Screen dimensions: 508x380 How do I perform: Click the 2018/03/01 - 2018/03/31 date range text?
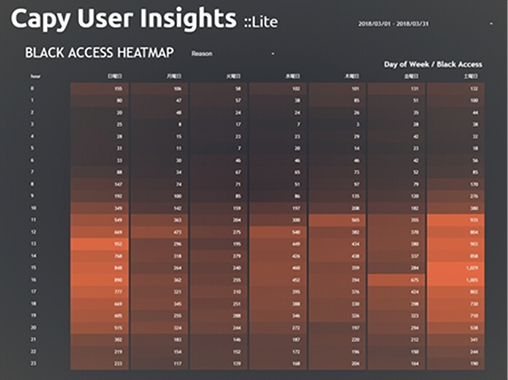[x=393, y=24]
